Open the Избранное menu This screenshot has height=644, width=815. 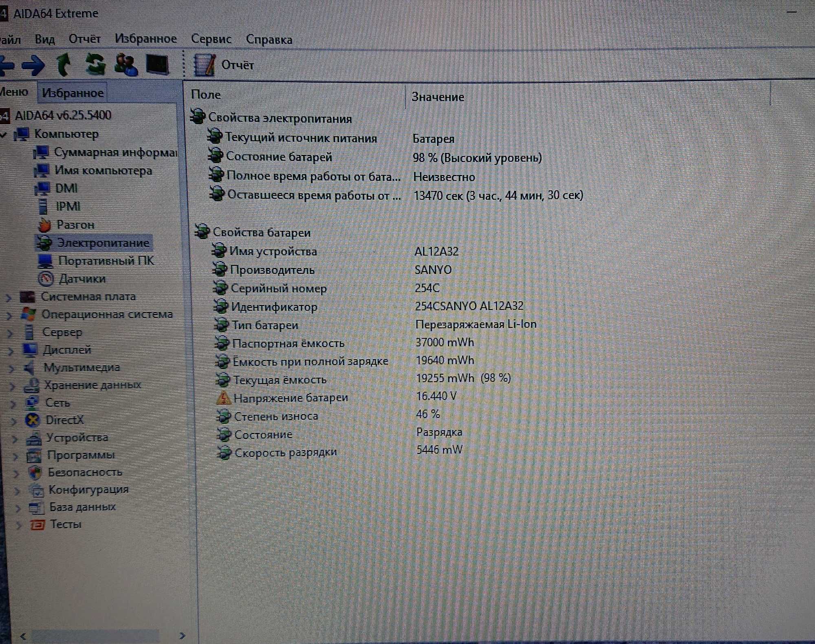click(146, 39)
